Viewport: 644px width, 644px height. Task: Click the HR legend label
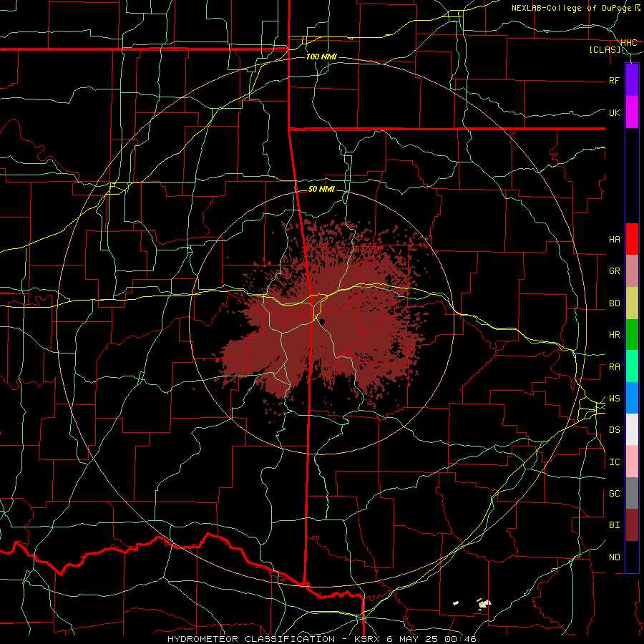[x=614, y=335]
